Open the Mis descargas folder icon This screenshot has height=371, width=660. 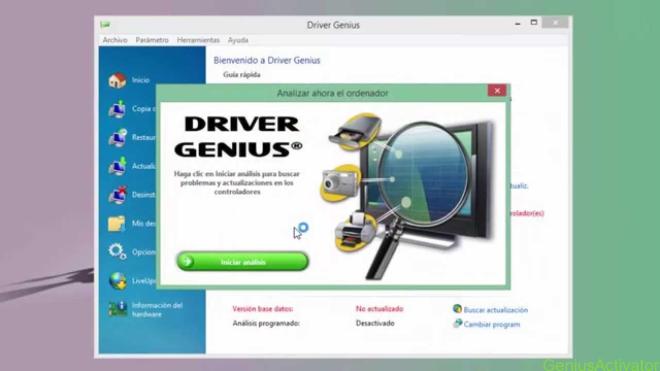point(117,224)
